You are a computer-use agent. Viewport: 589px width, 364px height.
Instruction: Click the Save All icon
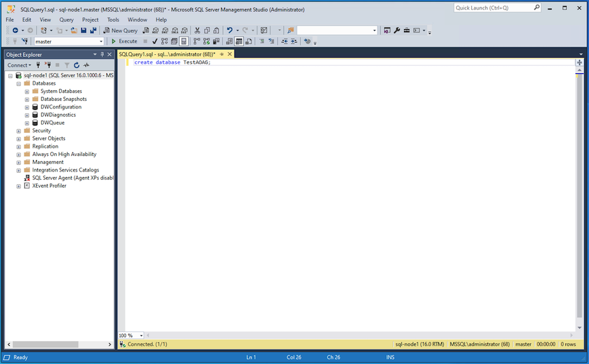(x=93, y=31)
